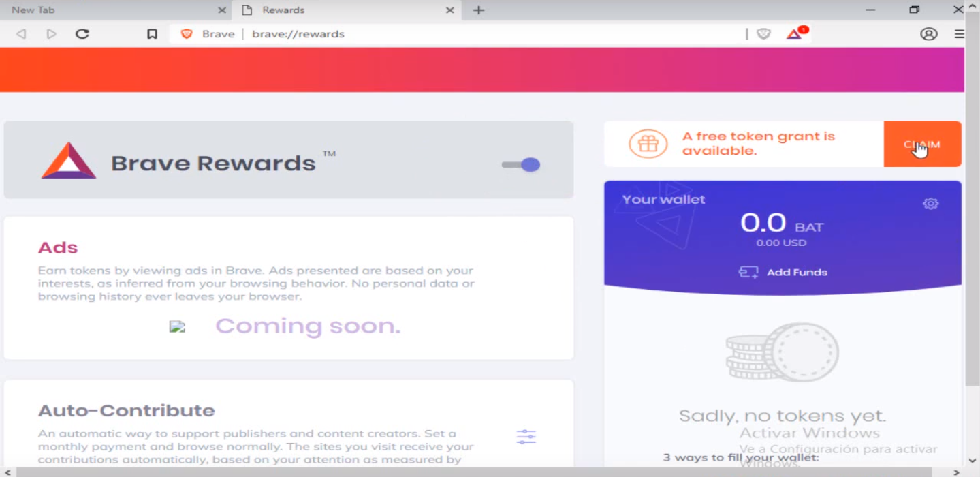This screenshot has height=477, width=980.
Task: Click the coins stack illustration
Action: 782,352
